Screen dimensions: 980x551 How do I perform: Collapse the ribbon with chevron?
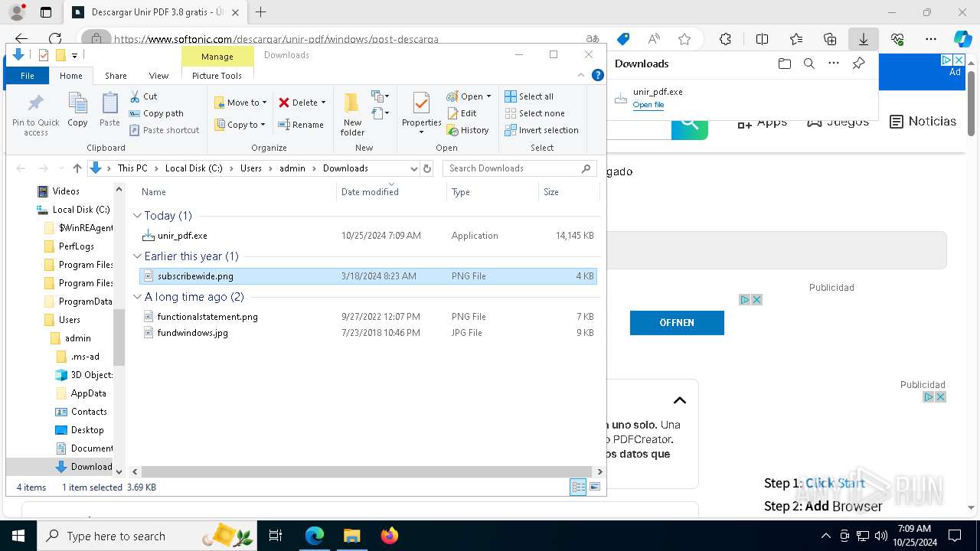coord(581,75)
